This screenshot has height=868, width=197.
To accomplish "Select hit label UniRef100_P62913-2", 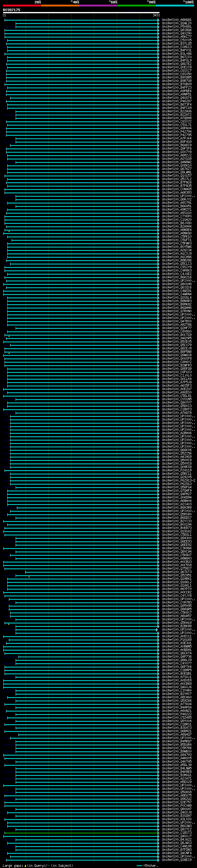I will pyautogui.click(x=179, y=480).
